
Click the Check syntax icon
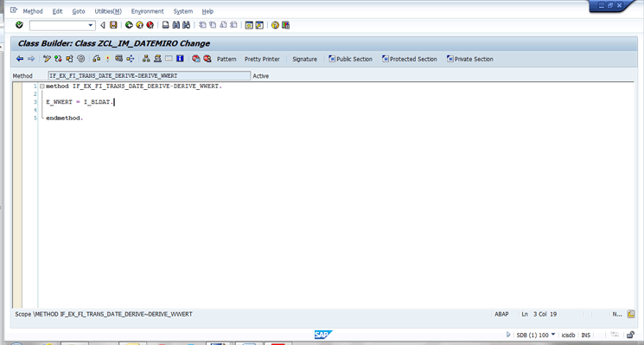[96, 59]
